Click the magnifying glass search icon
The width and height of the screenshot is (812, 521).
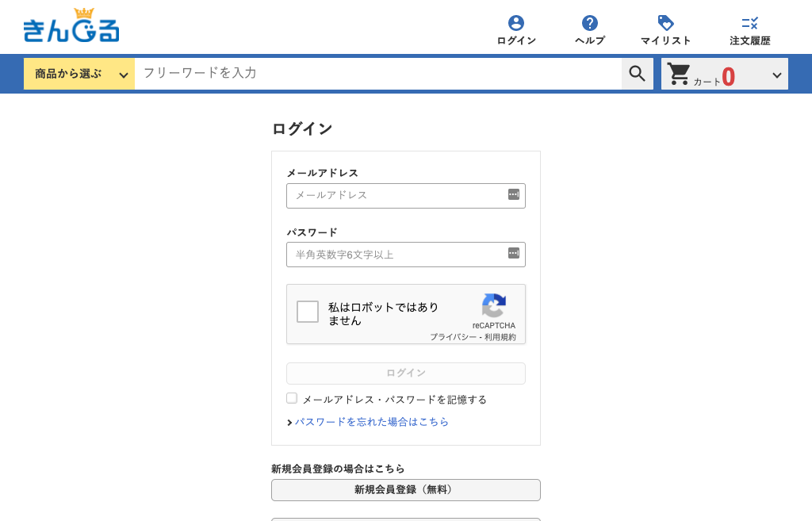tap(638, 74)
